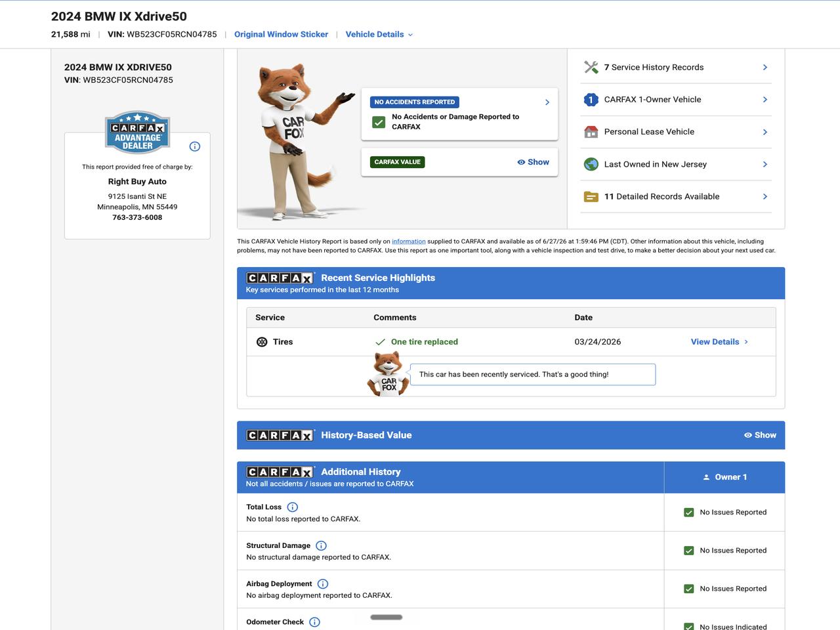840x630 pixels.
Task: Click the CARFAX VALUE badge
Action: [x=398, y=162]
